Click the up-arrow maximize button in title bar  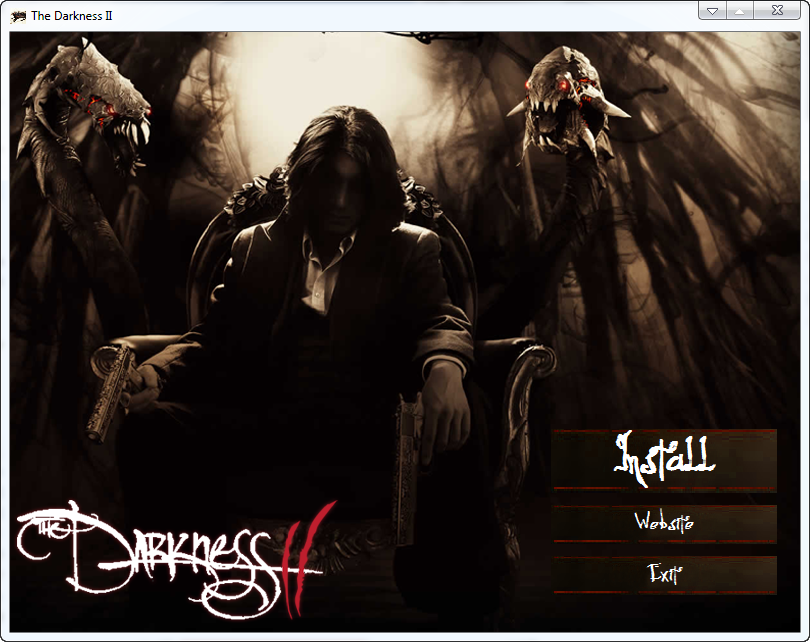pyautogui.click(x=740, y=11)
